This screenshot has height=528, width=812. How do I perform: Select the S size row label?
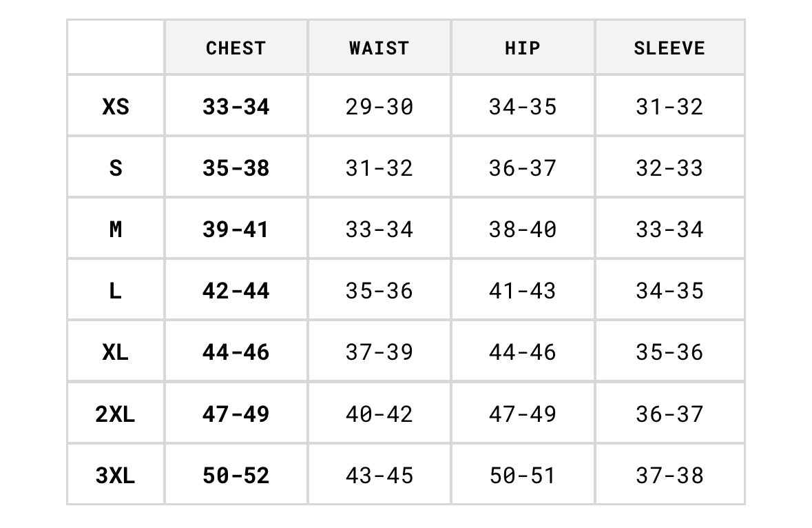(116, 168)
